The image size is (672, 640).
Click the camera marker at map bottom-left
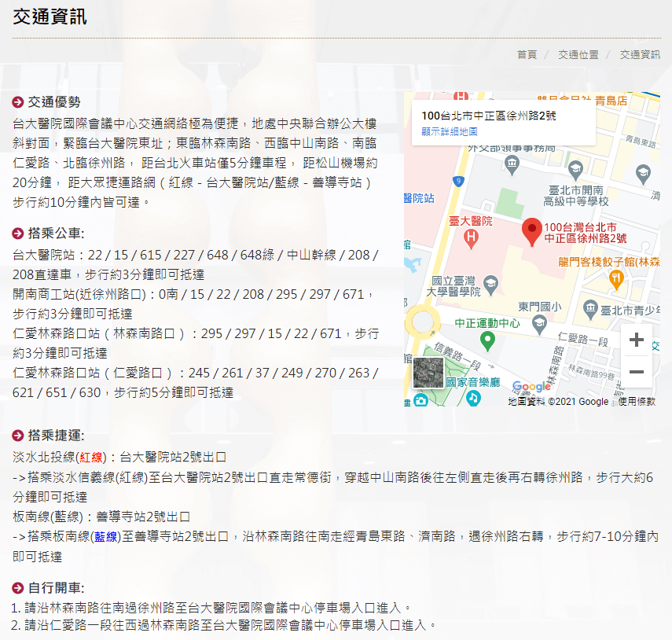coord(420,401)
